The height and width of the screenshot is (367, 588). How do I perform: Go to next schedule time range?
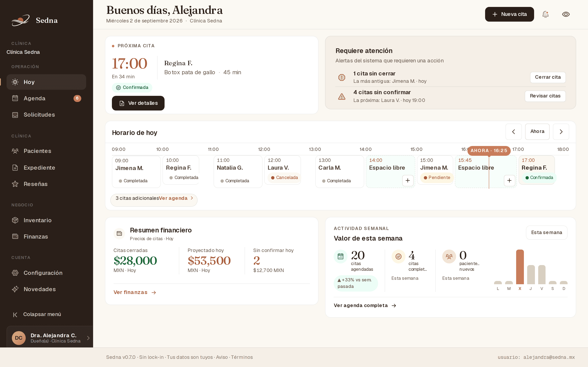tap(561, 132)
